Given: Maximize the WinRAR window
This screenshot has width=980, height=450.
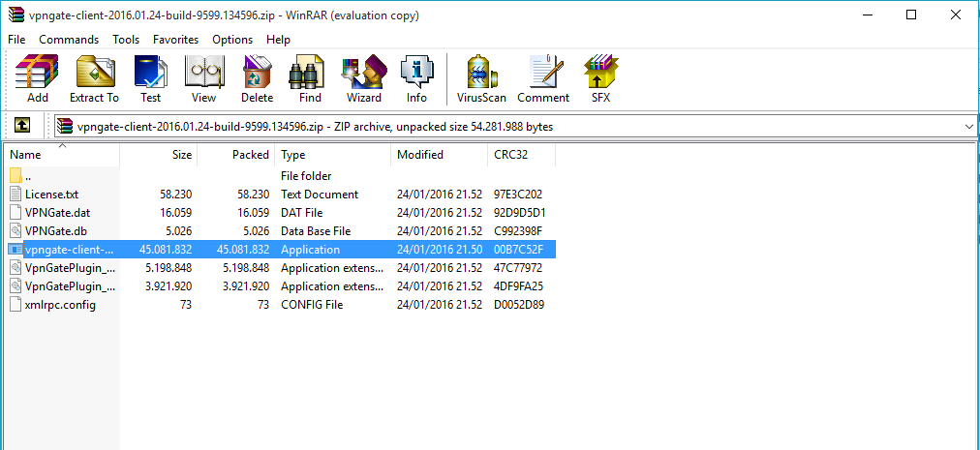Looking at the screenshot, I should pos(911,15).
